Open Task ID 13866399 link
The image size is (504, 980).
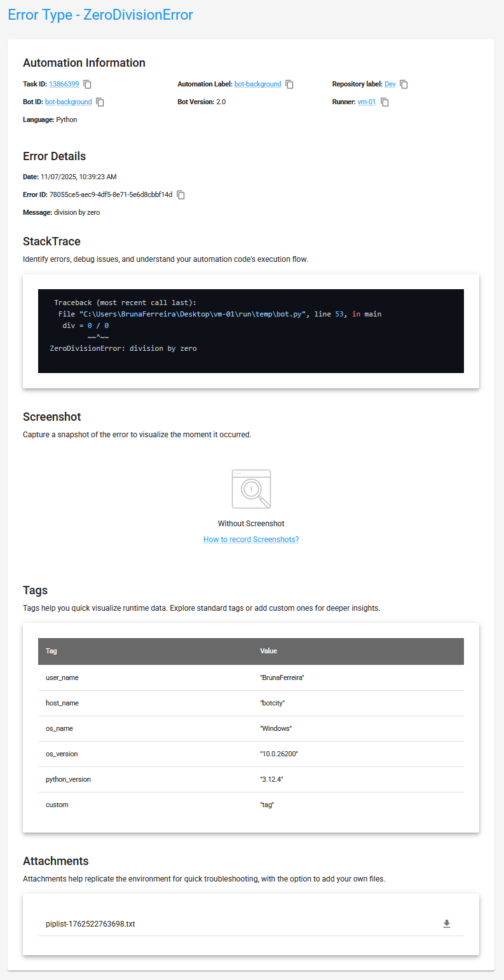64,85
